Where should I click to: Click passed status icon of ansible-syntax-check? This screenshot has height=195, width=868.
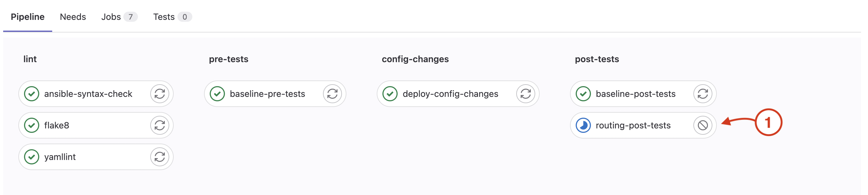(x=32, y=94)
